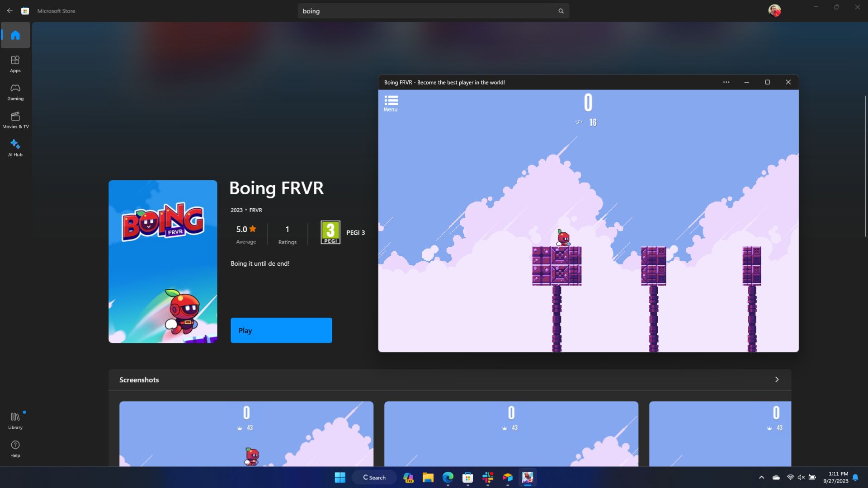Click the 'Boing it until de end!' description

coord(260,263)
